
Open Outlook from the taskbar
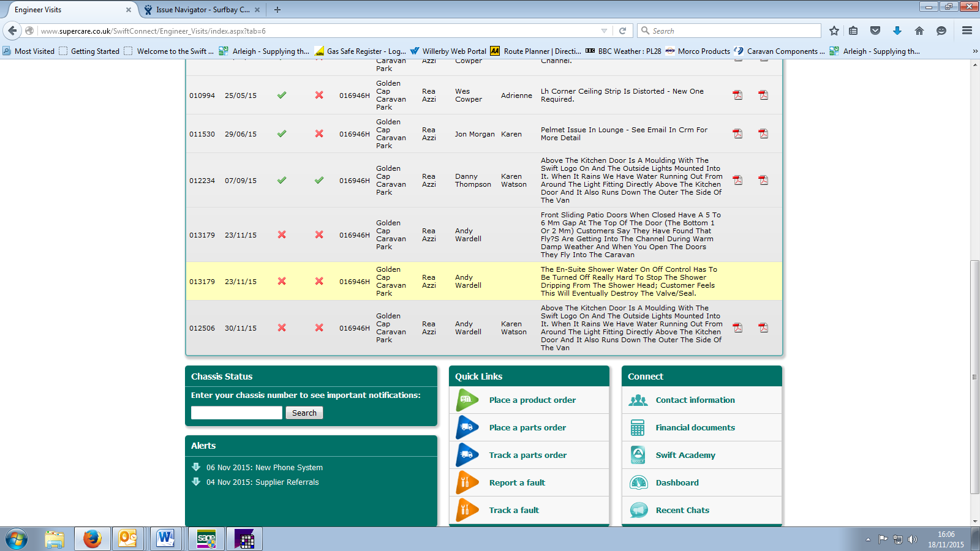128,539
